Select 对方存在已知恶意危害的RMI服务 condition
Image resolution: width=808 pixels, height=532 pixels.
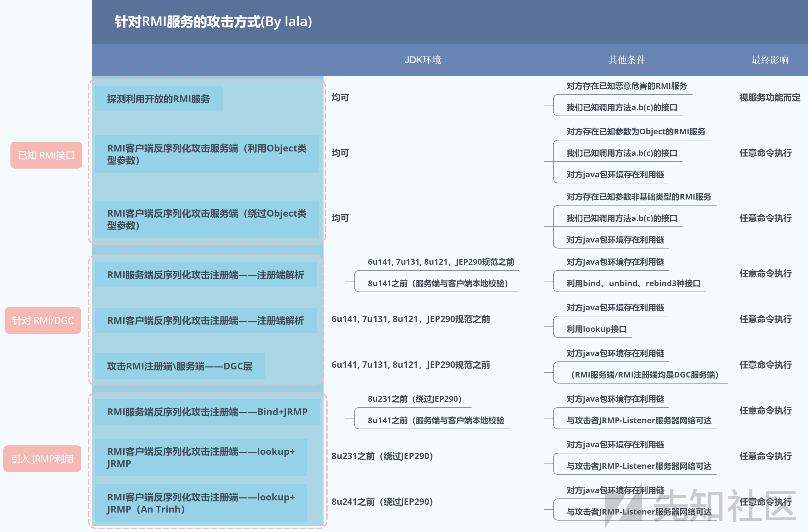(x=626, y=86)
